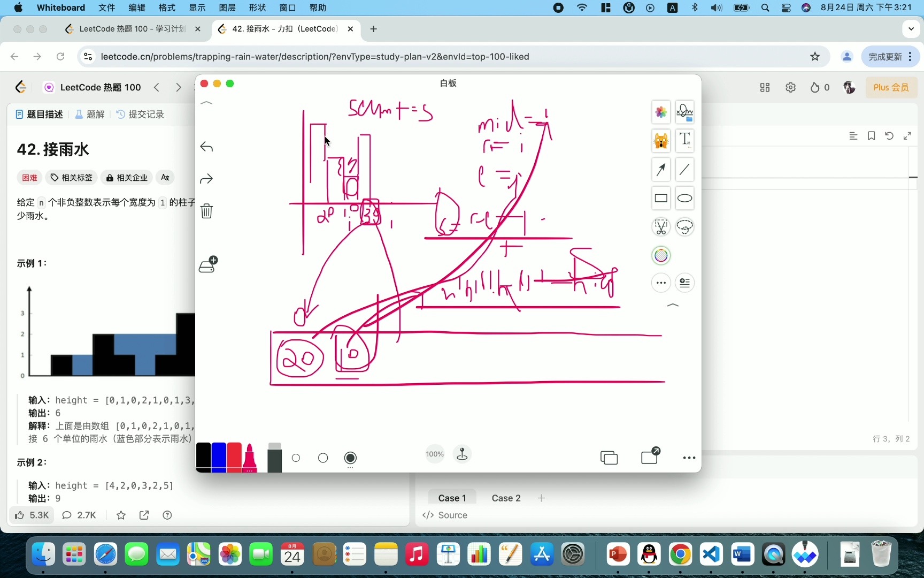Open the Chrome tab search dropdown
This screenshot has width=924, height=578.
[x=911, y=29]
